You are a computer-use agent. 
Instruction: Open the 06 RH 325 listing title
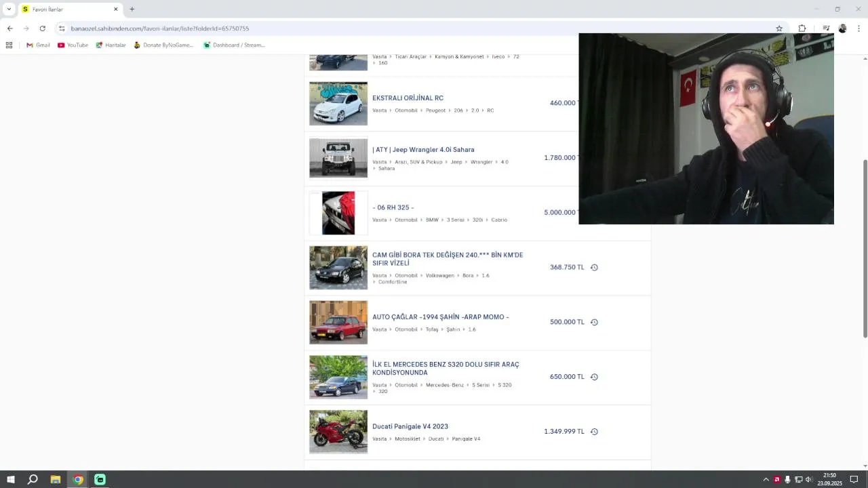coord(393,207)
